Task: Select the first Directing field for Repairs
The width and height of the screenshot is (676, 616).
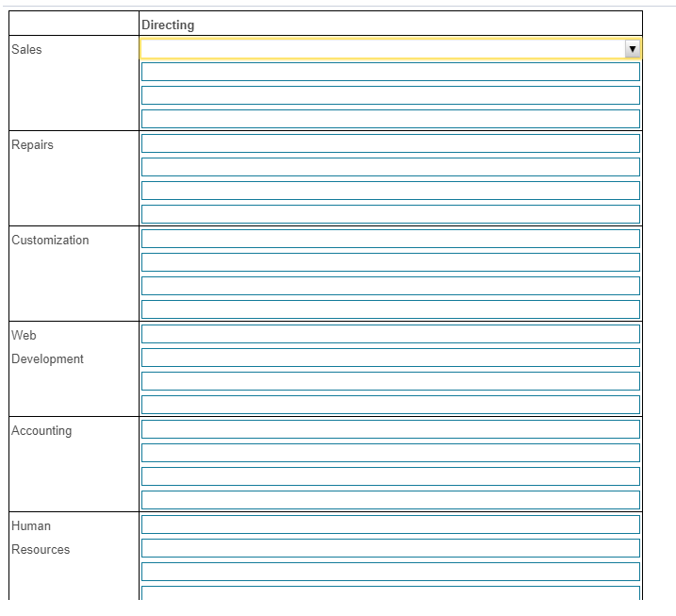Action: point(390,143)
